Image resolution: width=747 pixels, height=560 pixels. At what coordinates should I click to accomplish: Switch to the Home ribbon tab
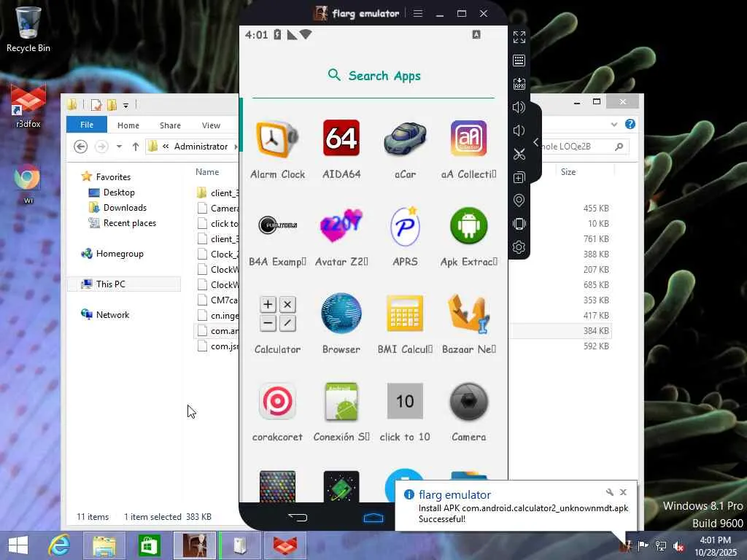coord(128,125)
